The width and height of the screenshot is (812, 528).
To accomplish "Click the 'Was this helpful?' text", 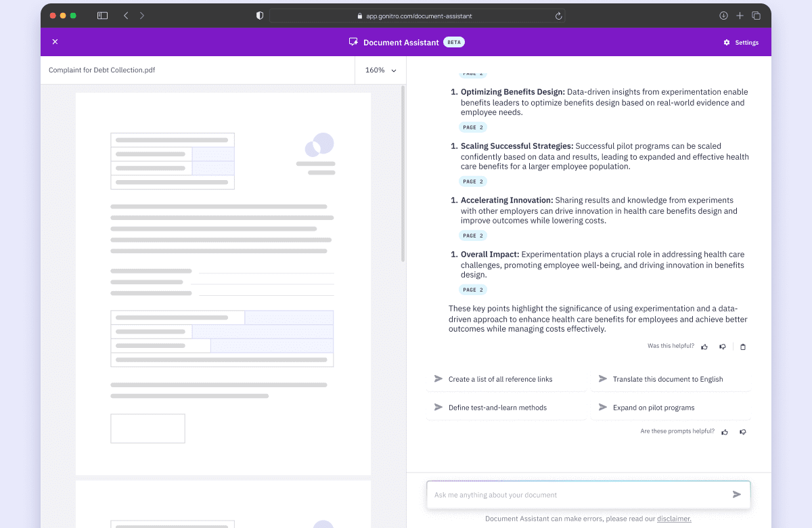I will pos(671,346).
